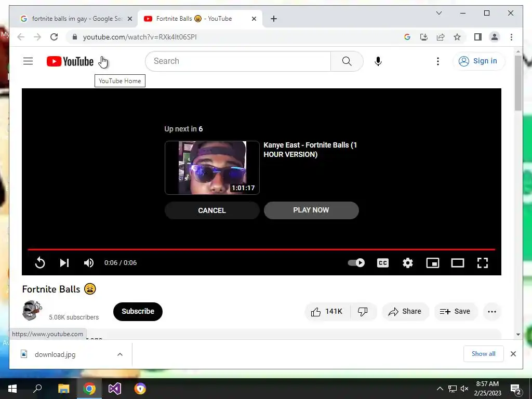Cancel the up next autoplay

click(212, 210)
